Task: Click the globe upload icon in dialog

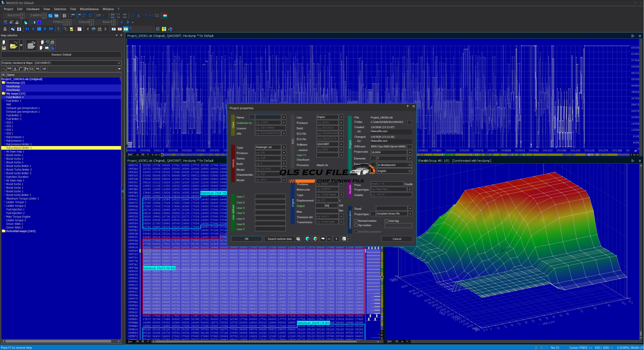Action: (x=315, y=239)
